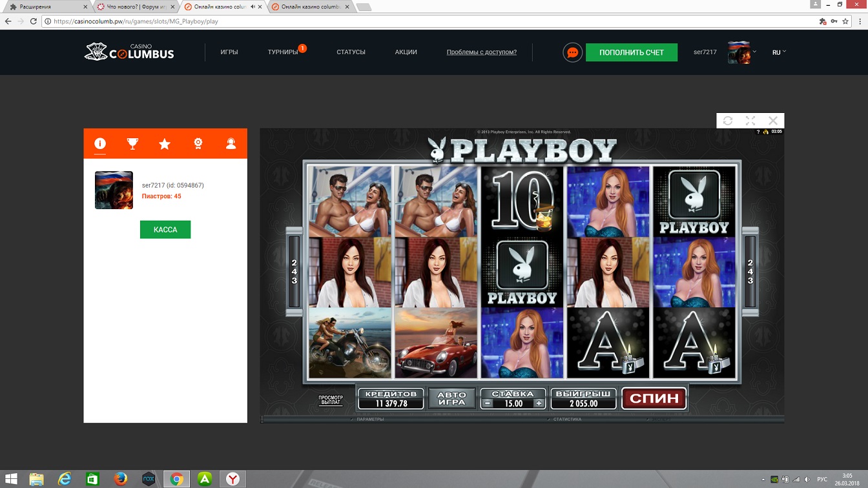Image resolution: width=868 pixels, height=488 pixels.
Task: Open the live chat support icon
Action: 572,52
